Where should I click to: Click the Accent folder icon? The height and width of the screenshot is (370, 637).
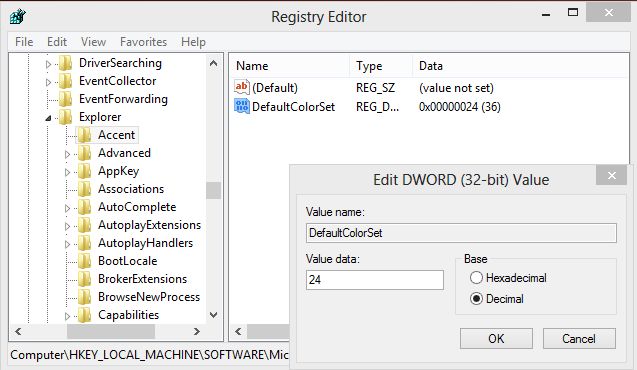pyautogui.click(x=84, y=135)
